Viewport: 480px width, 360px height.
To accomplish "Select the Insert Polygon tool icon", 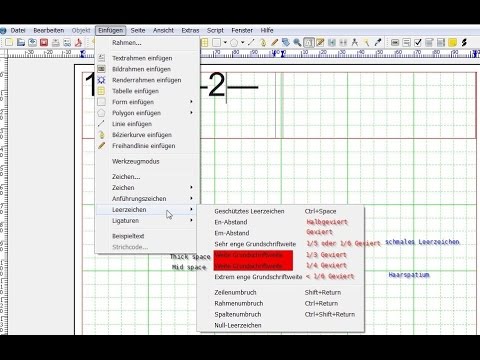I will pyautogui.click(x=234, y=42).
